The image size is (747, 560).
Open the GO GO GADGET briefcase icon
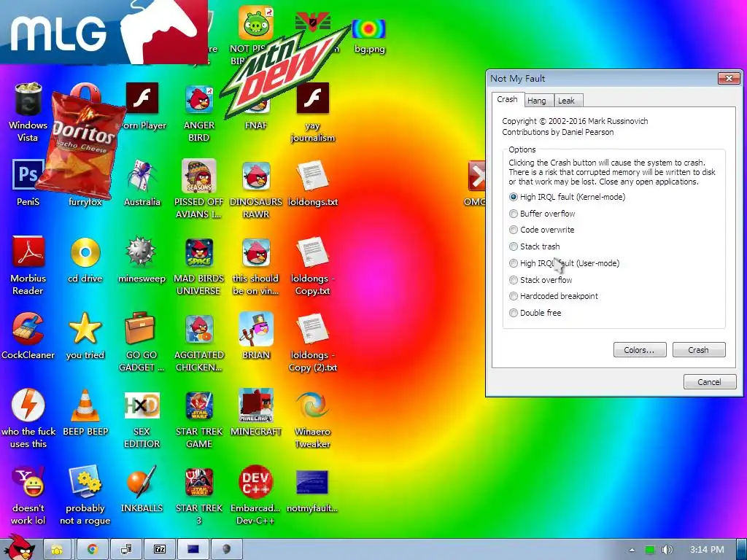pyautogui.click(x=140, y=328)
